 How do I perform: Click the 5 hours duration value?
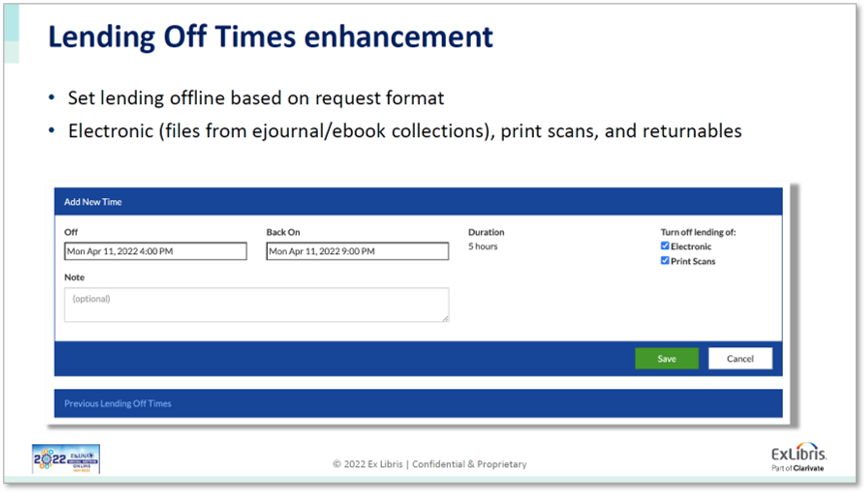[x=483, y=246]
